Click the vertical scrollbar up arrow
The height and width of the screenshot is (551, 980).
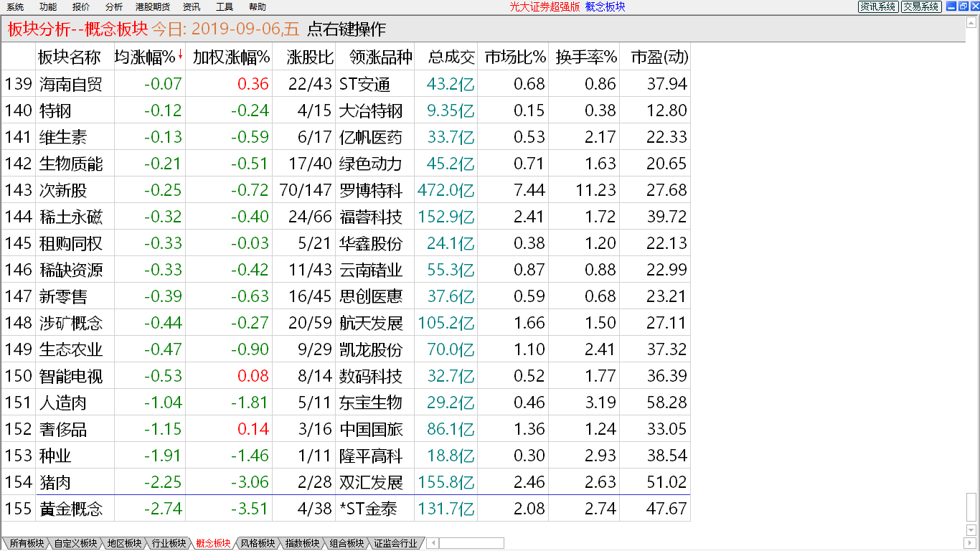coord(971,24)
